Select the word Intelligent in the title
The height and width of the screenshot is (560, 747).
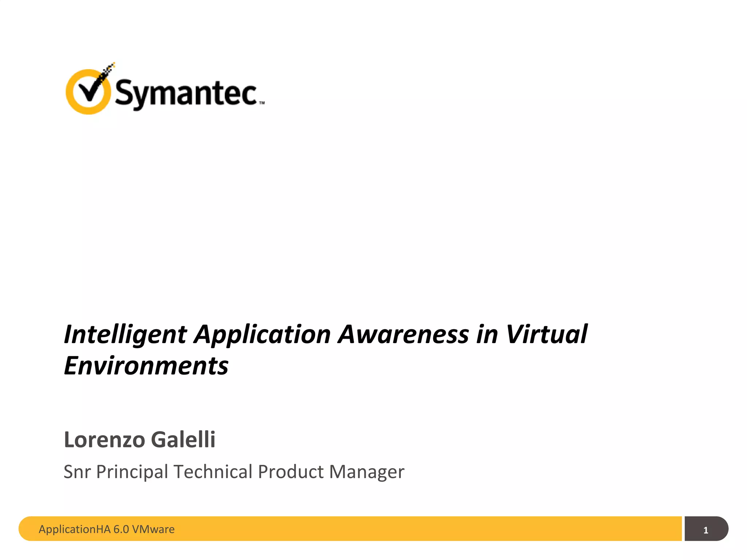click(x=125, y=335)
